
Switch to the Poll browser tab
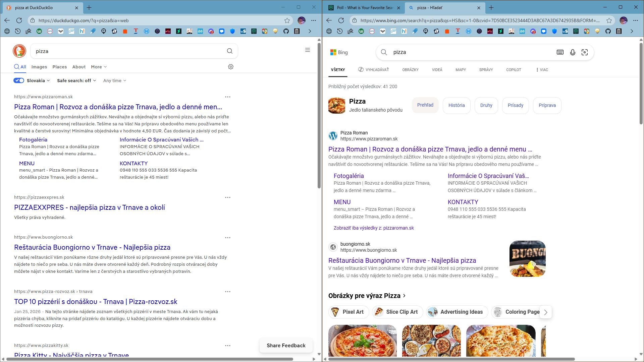pos(364,7)
